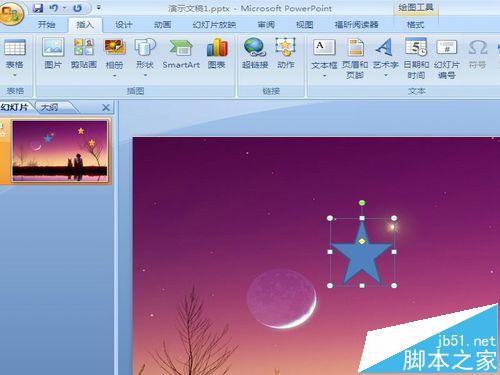Open the quick access toolbar customize arrow
The width and height of the screenshot is (500, 375).
point(99,7)
